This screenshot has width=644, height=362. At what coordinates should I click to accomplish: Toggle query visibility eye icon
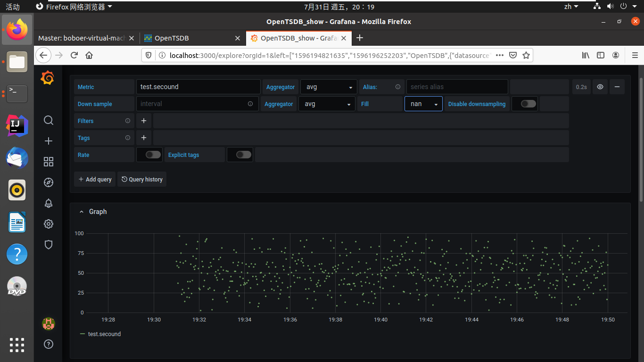(600, 87)
